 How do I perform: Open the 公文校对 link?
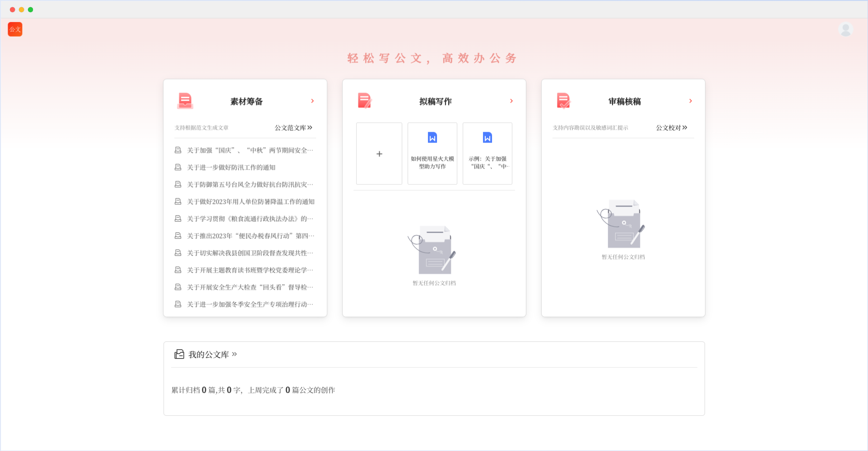(x=670, y=128)
